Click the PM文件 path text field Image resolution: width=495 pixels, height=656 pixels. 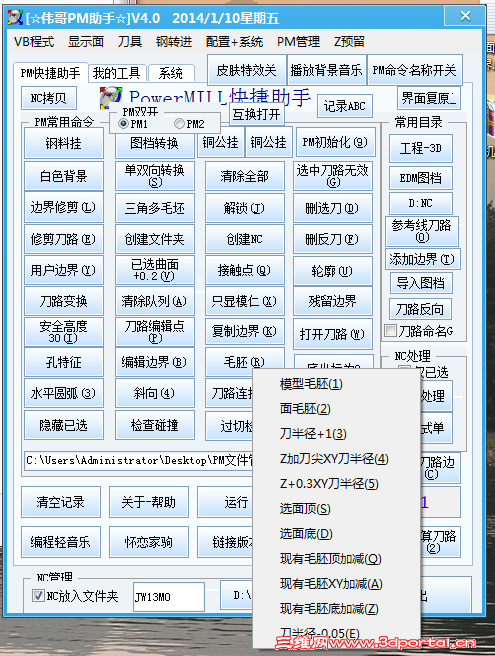click(139, 461)
